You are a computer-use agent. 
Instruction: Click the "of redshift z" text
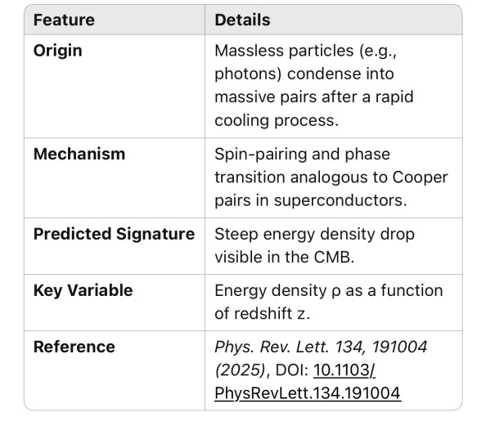click(x=265, y=313)
